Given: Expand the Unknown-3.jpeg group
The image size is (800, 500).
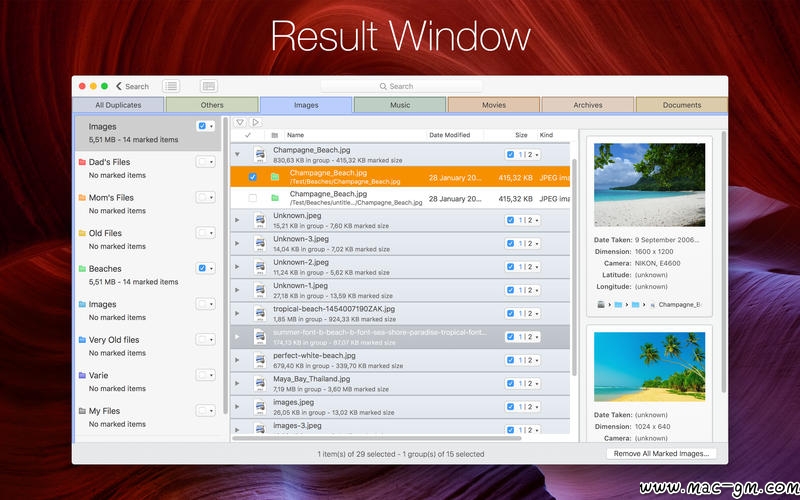Looking at the screenshot, I should (237, 243).
